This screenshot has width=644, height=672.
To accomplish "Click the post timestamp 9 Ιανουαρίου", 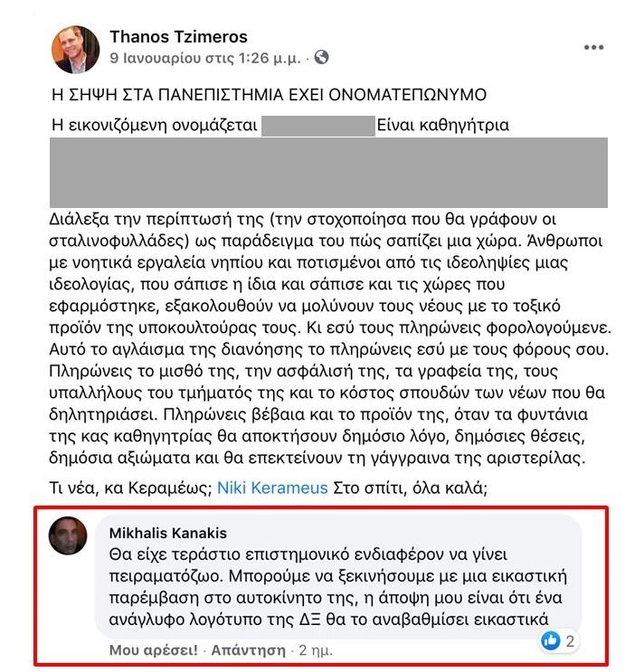I will pyautogui.click(x=204, y=58).
